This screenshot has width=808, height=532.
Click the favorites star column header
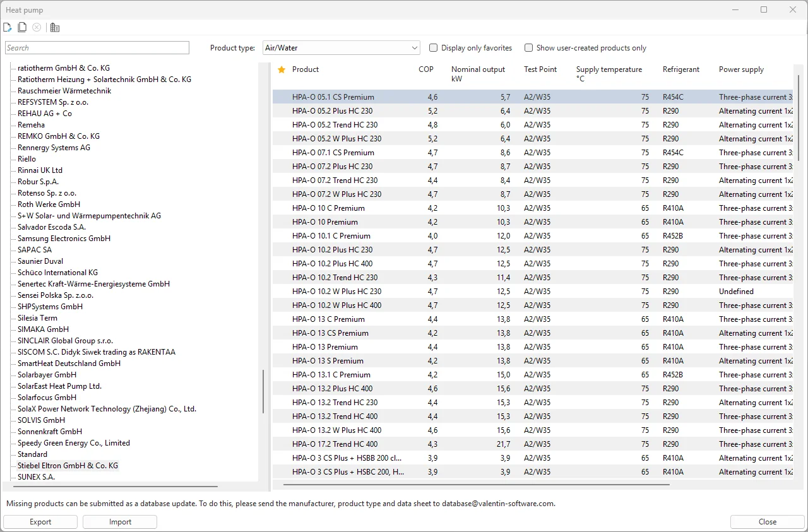tap(282, 69)
